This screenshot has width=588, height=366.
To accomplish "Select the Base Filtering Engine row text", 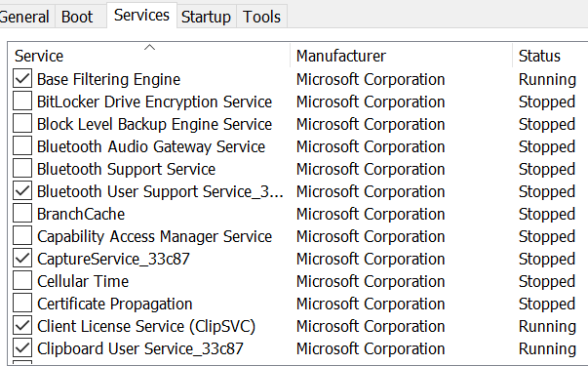I will (109, 80).
